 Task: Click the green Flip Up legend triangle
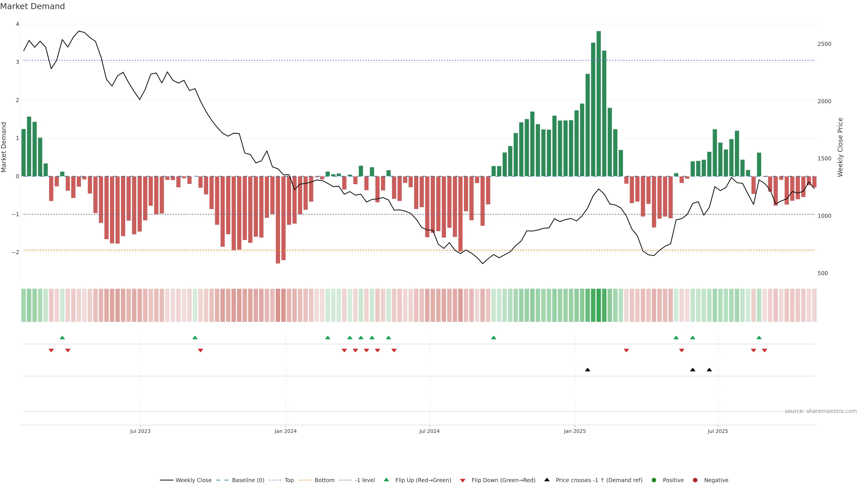pyautogui.click(x=387, y=480)
